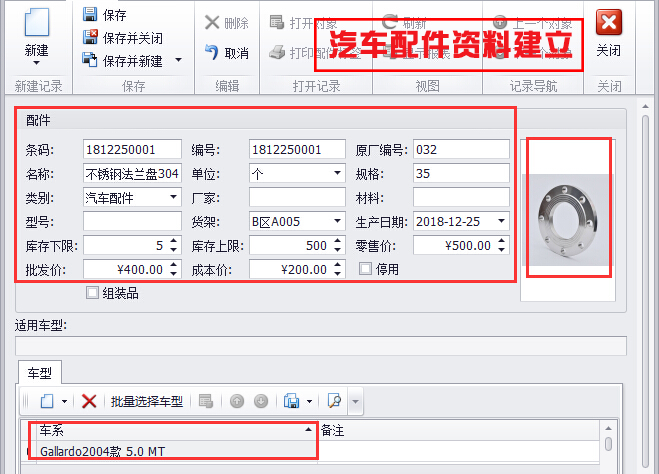Click 保存并关闭 in the ribbon
Screen dimensions: 659x474
91,38
